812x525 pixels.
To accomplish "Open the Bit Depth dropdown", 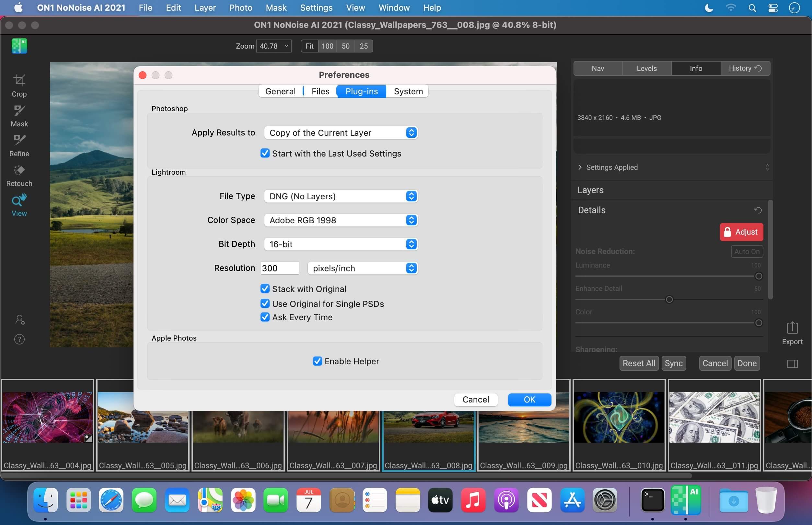I will click(x=341, y=244).
